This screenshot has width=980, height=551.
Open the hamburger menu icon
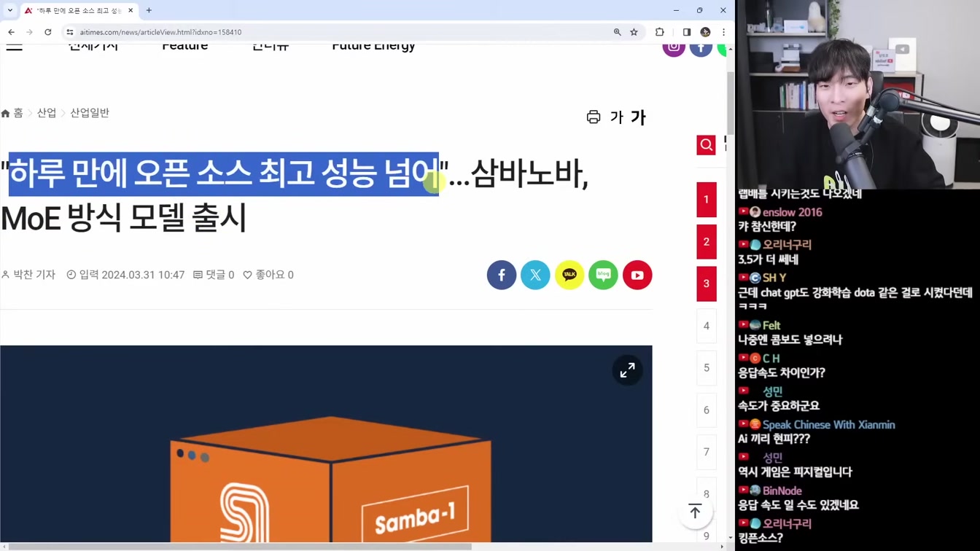(x=14, y=47)
